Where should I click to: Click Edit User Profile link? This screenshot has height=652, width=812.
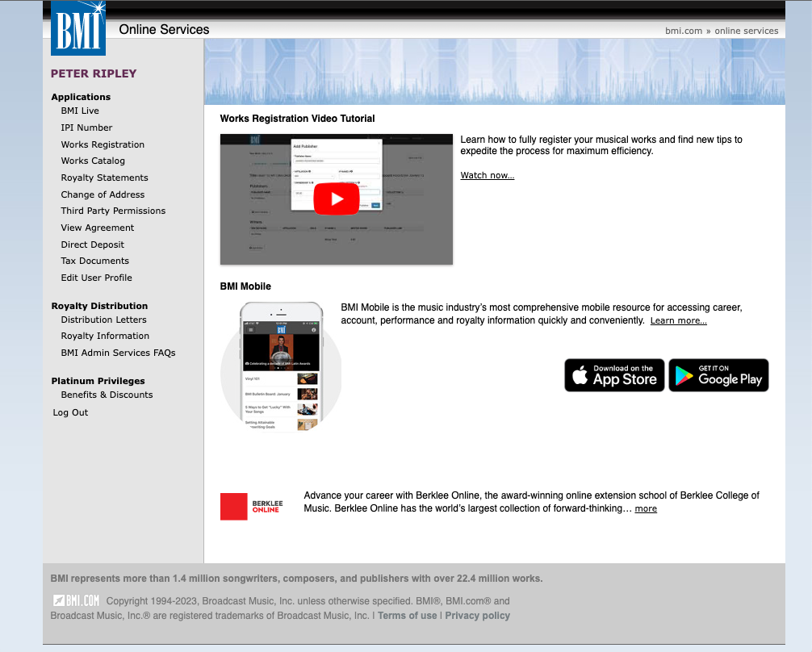pos(96,278)
